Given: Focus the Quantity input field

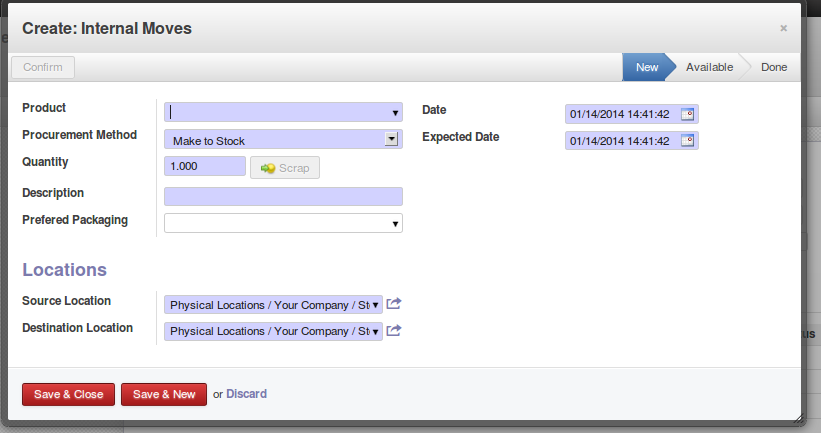Looking at the screenshot, I should point(204,167).
